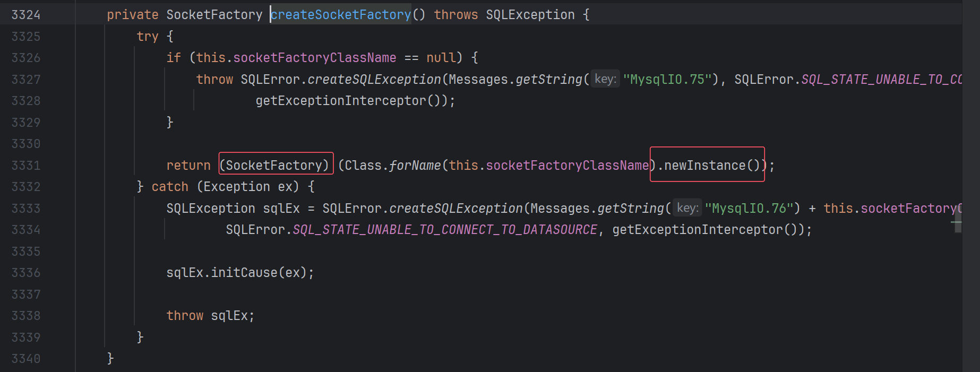Click the "key:" hint before "MysqlIO.76"
This screenshot has height=372, width=980.
687,208
